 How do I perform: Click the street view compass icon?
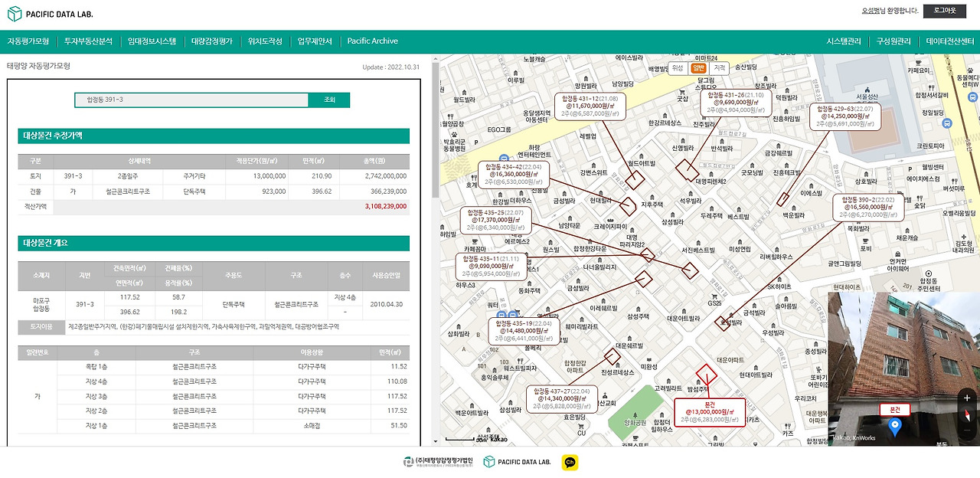click(967, 416)
